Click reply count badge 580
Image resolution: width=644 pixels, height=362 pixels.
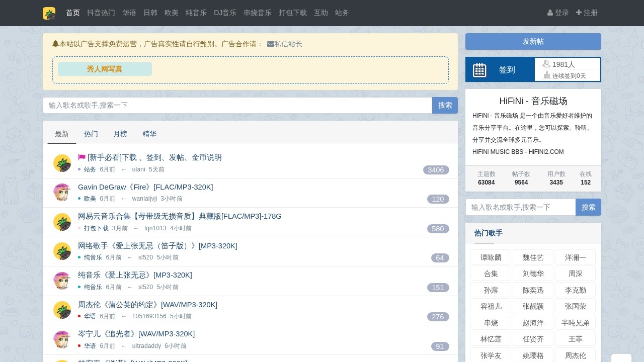coord(438,229)
